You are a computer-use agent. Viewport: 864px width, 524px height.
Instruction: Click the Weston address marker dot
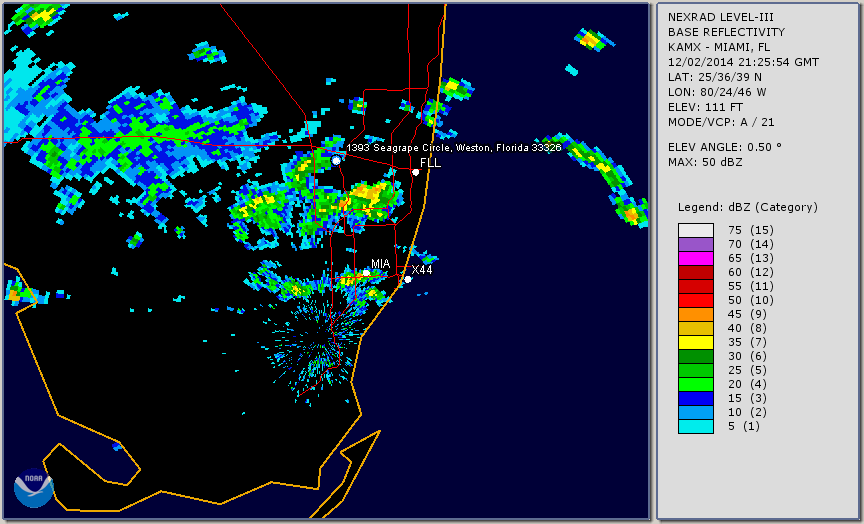[x=336, y=160]
